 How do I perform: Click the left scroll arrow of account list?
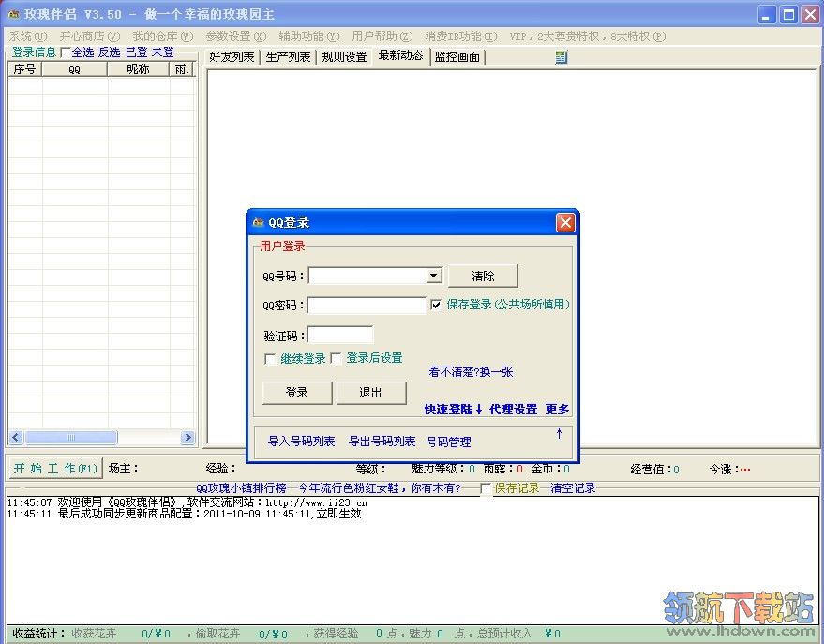coord(16,437)
